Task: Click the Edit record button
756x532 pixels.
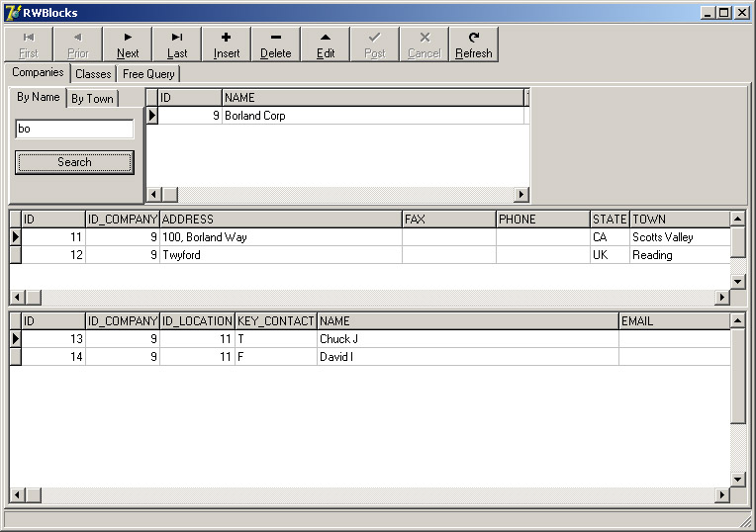Action: pyautogui.click(x=326, y=44)
